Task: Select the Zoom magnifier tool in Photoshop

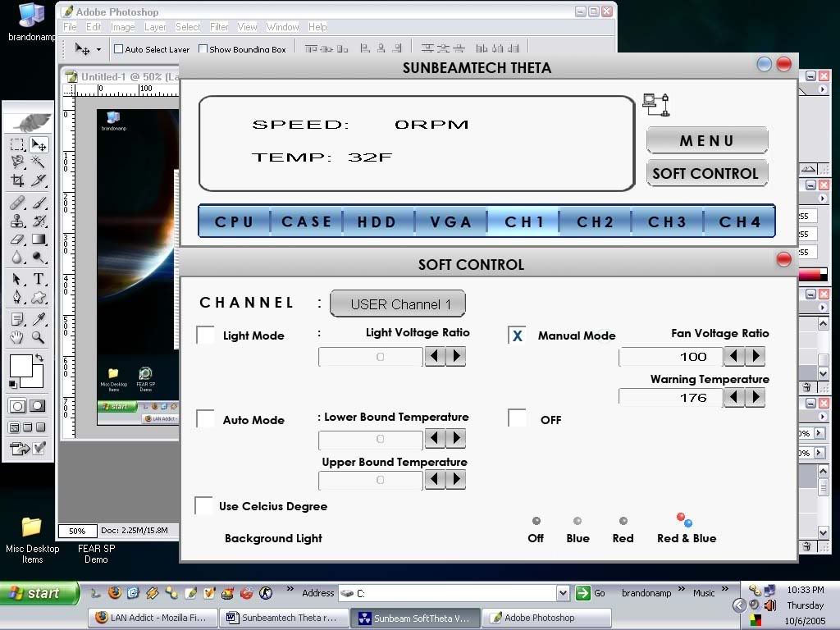Action: pyautogui.click(x=39, y=337)
